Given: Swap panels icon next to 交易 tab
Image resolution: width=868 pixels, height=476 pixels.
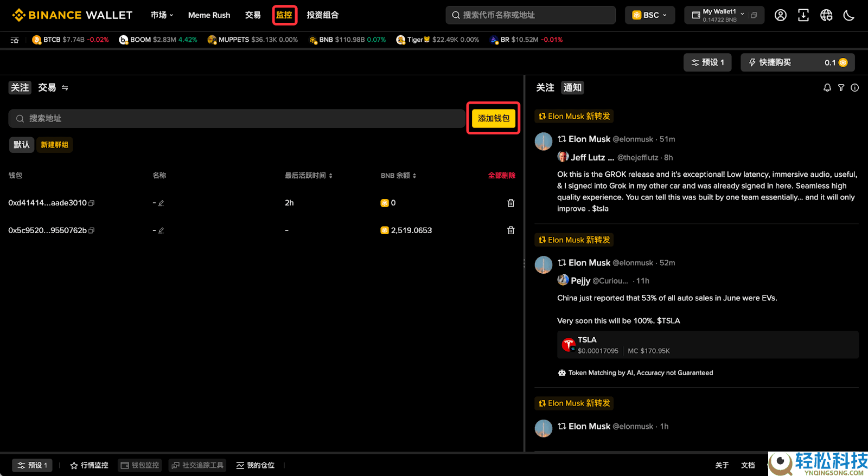Looking at the screenshot, I should pyautogui.click(x=65, y=87).
